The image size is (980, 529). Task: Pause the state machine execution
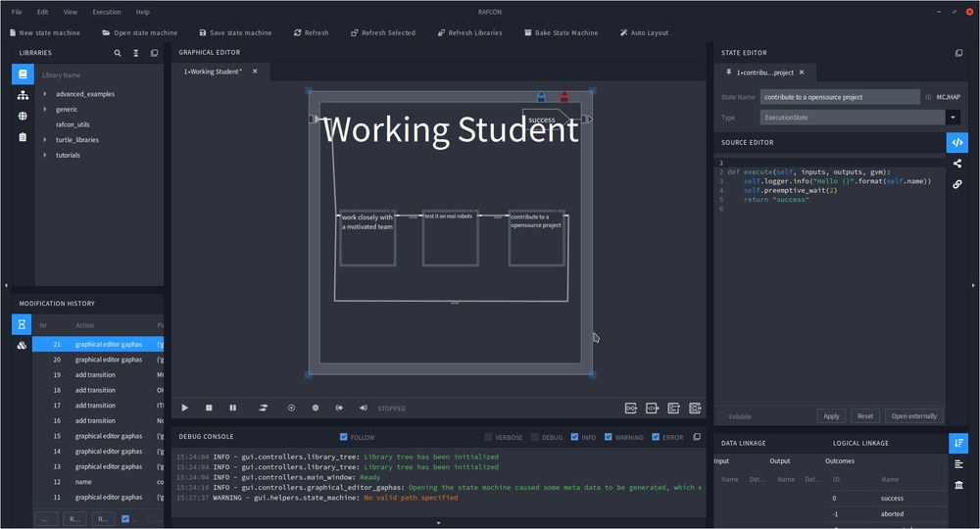(x=232, y=408)
